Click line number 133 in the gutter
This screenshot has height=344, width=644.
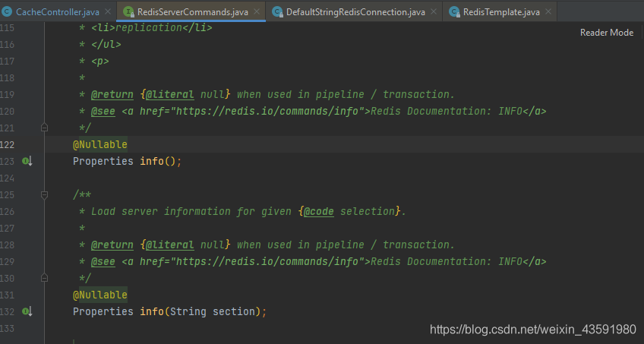point(9,328)
